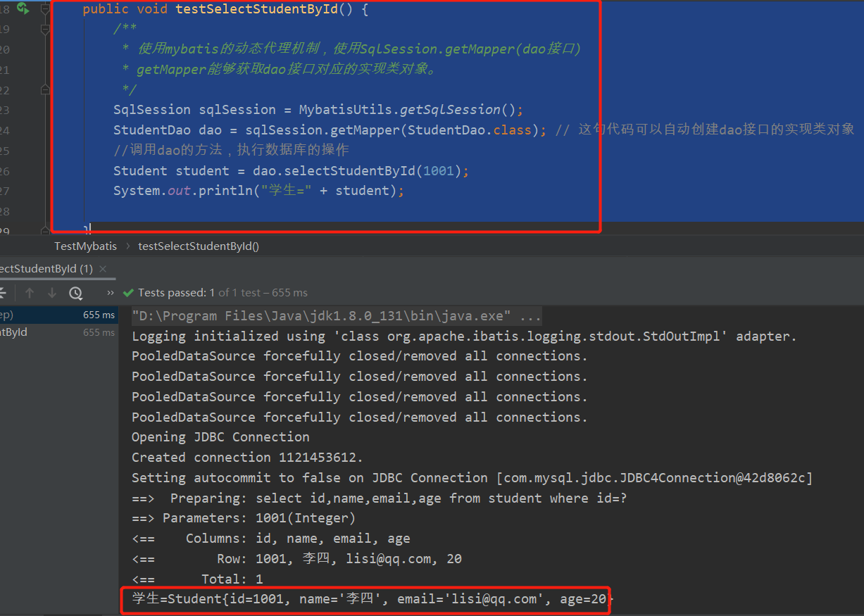This screenshot has height=616, width=864.
Task: Click the MybatisUtils.getSqlSession() code line
Action: pos(318,110)
